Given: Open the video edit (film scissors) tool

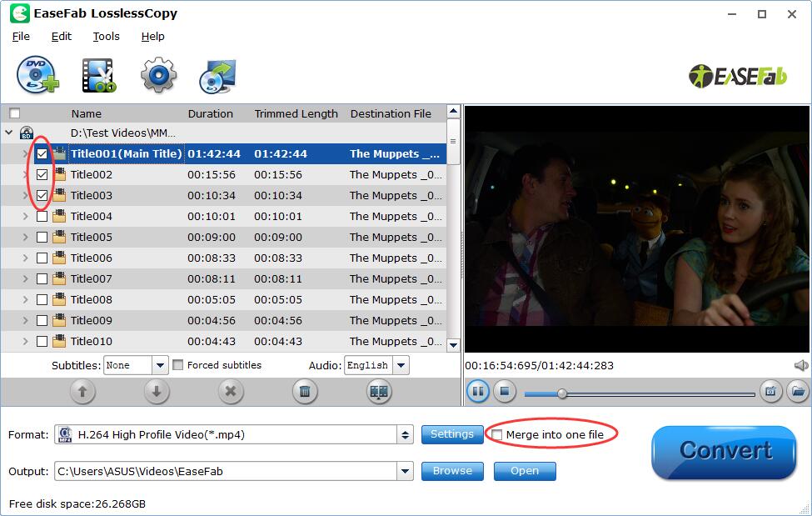Looking at the screenshot, I should coord(98,76).
